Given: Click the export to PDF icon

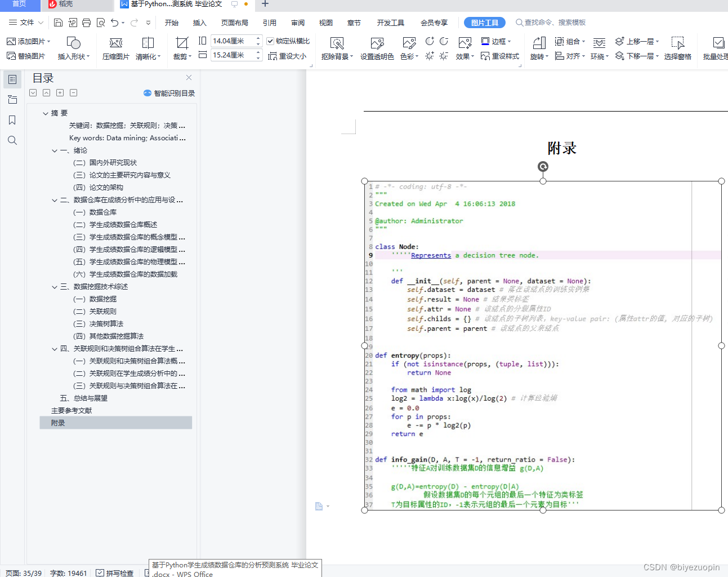Looking at the screenshot, I should click(73, 23).
